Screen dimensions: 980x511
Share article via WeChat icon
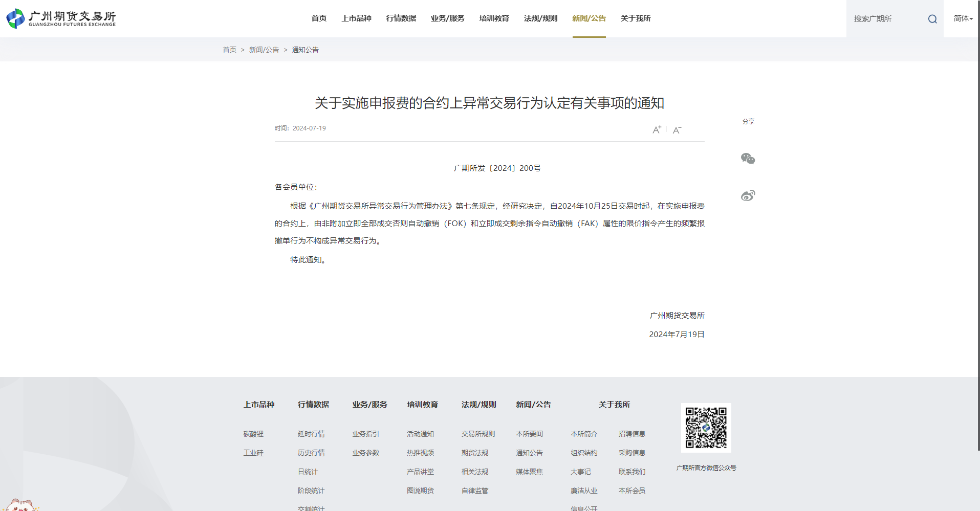click(748, 159)
